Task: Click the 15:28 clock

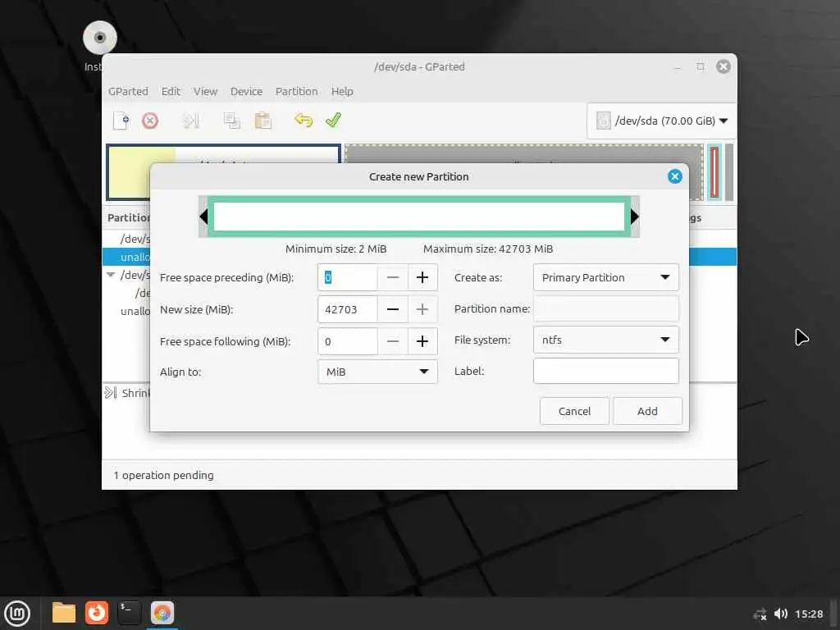Action: [x=809, y=614]
